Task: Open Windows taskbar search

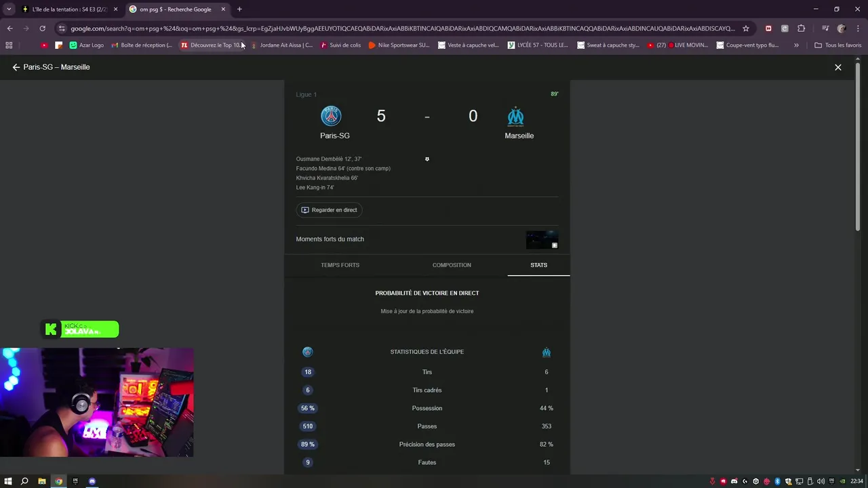Action: (x=24, y=481)
